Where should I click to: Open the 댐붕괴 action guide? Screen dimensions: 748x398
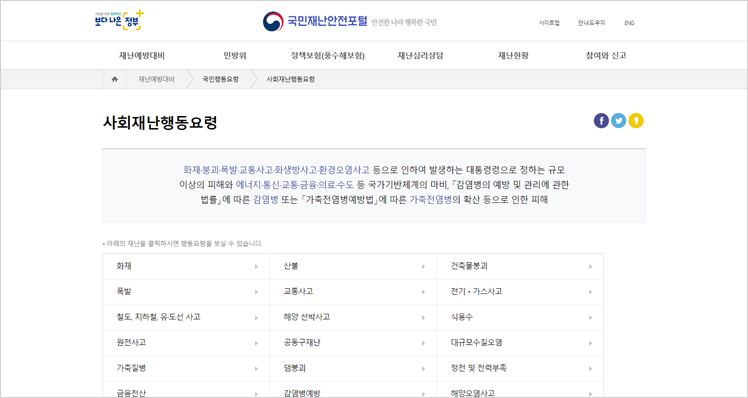coord(353,368)
